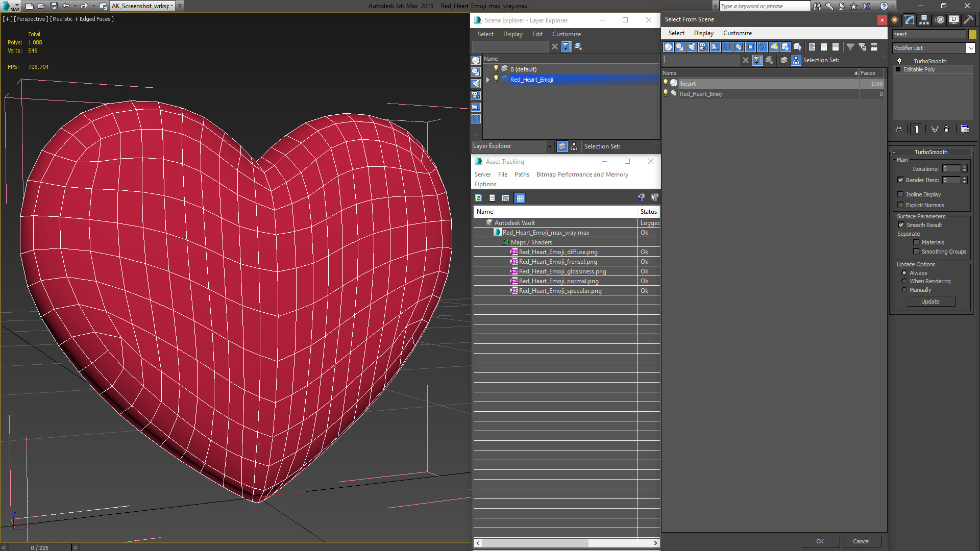This screenshot has width=980, height=551.
Task: Open Customize menu in Scene Explorer
Action: tap(566, 34)
